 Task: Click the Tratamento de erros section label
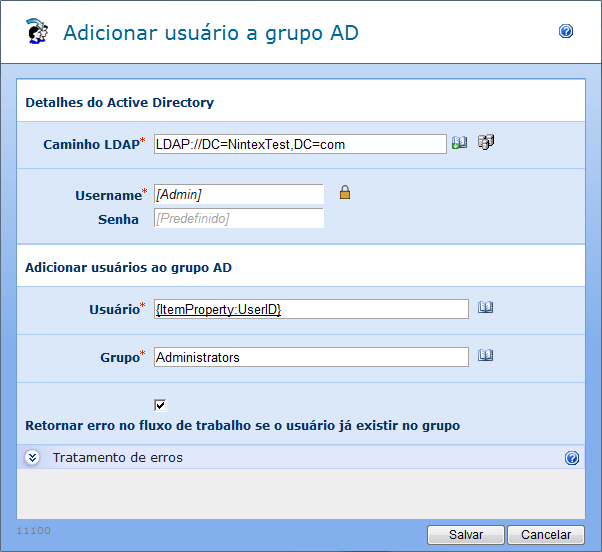117,458
